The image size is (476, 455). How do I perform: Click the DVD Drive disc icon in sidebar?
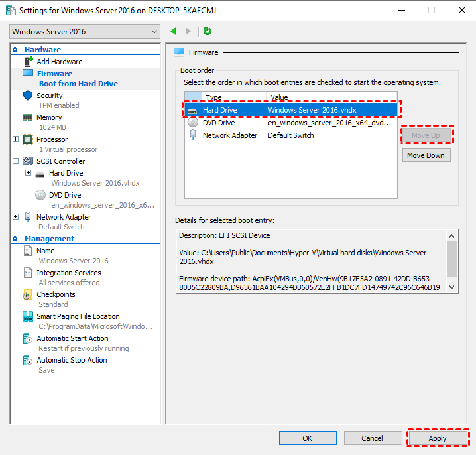pos(40,195)
